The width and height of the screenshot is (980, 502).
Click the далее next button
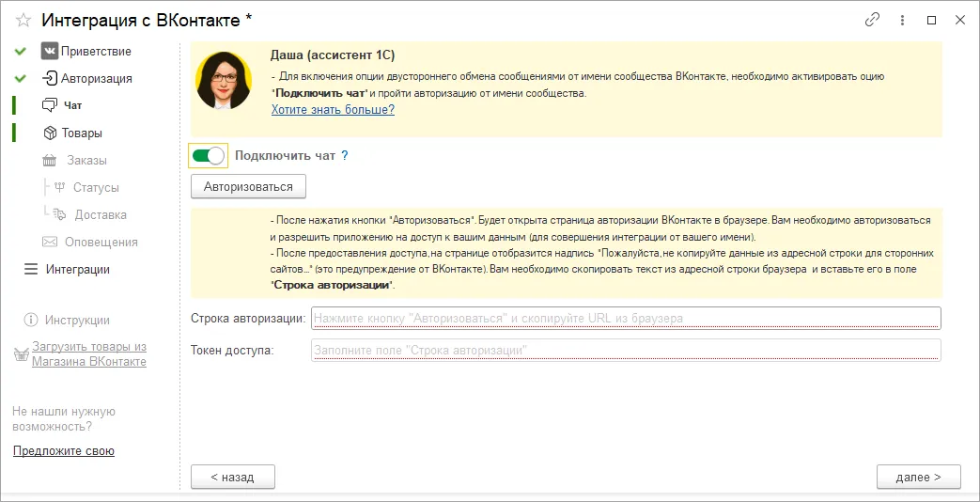(918, 477)
